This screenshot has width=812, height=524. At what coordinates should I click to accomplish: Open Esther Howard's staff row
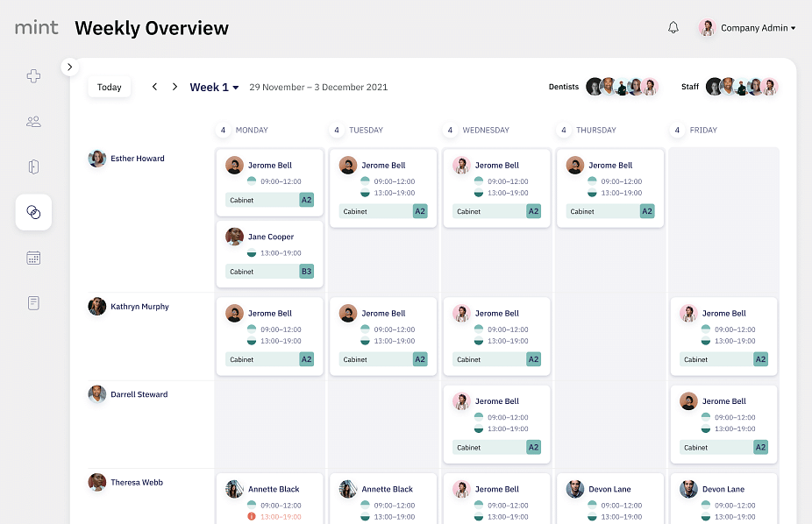(x=137, y=159)
